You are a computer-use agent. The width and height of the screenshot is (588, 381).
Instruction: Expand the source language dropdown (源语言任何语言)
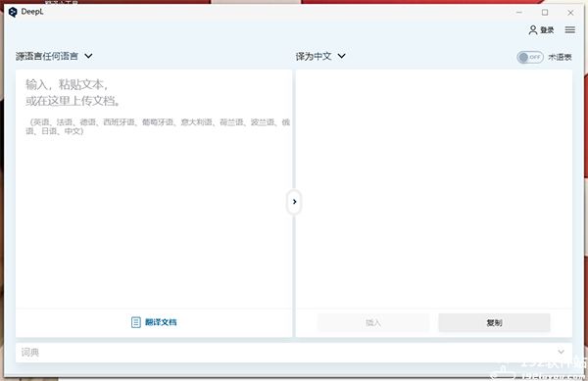(54, 56)
